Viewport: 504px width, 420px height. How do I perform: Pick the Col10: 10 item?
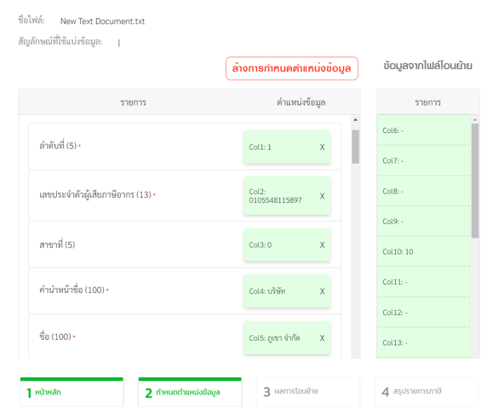pyautogui.click(x=423, y=251)
